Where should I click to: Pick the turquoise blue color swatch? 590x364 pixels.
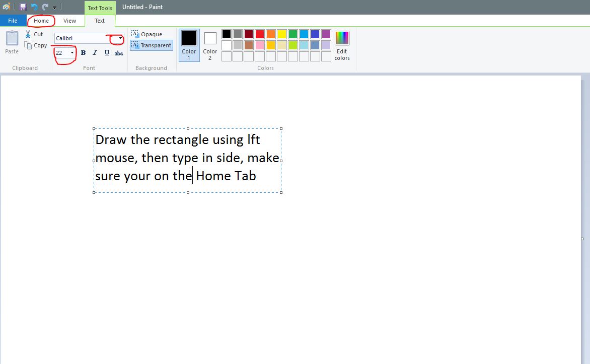pyautogui.click(x=304, y=34)
